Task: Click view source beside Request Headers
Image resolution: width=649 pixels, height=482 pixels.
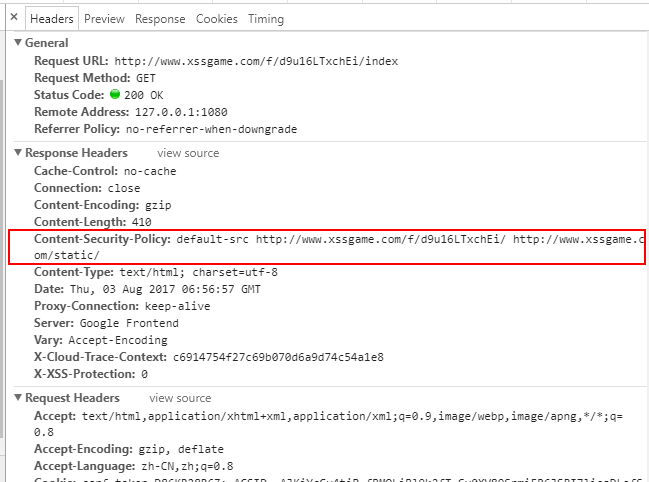Action: coord(180,398)
